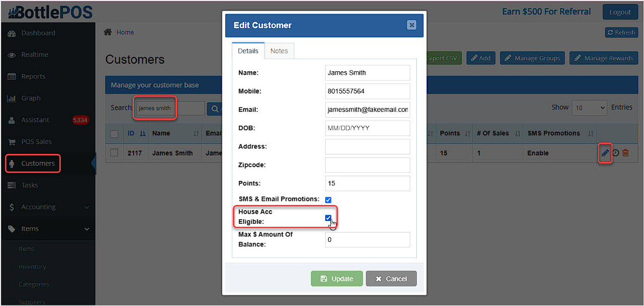Collapse the Items sidebar section

pos(48,229)
